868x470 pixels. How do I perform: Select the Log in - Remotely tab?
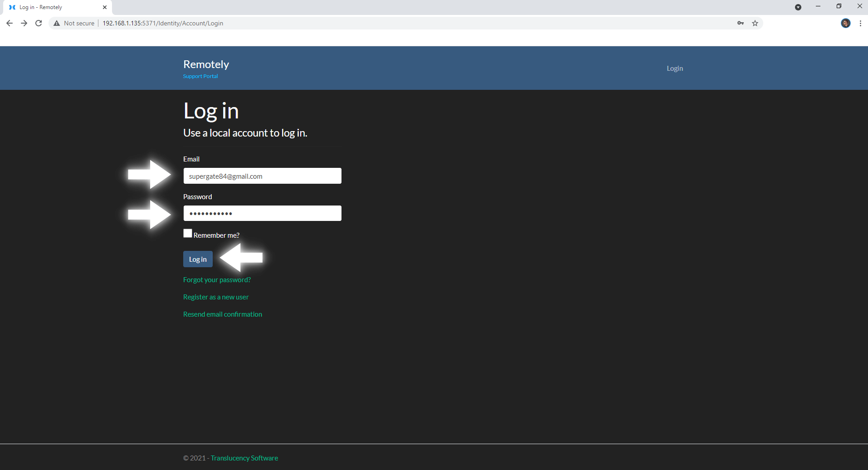tap(57, 7)
